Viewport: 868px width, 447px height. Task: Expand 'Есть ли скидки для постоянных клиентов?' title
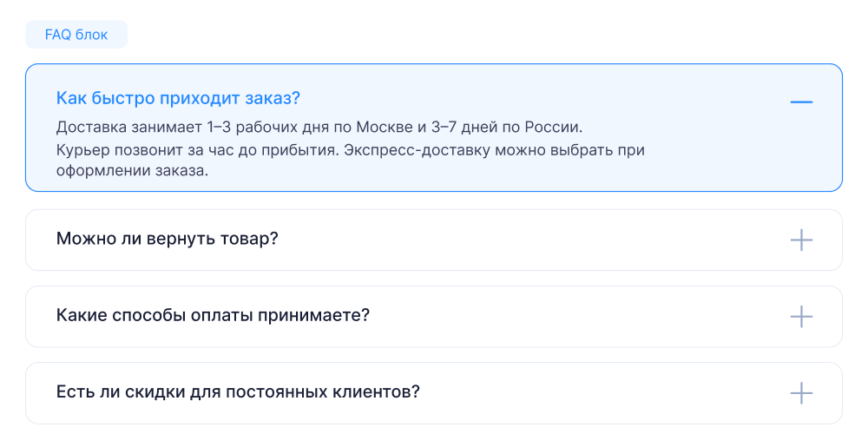238,391
